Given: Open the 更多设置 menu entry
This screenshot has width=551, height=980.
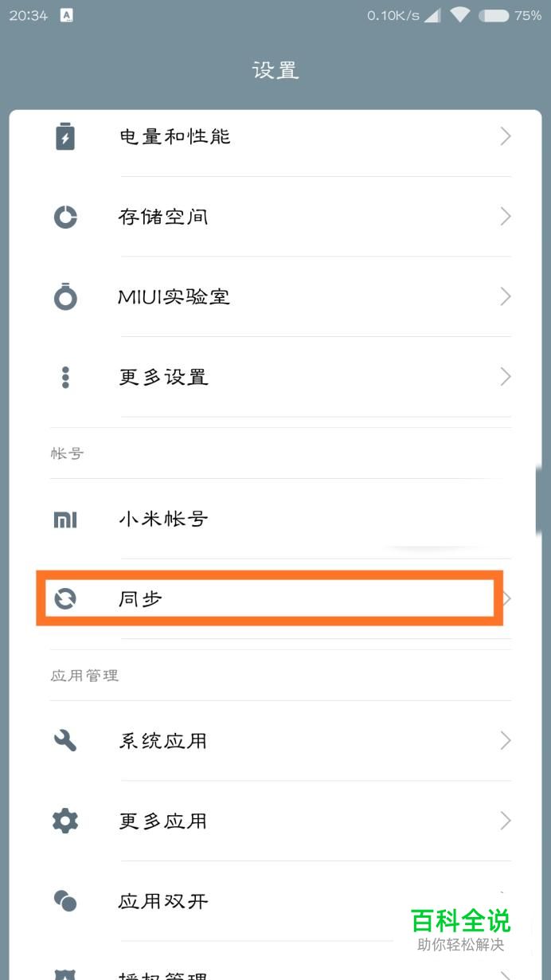Looking at the screenshot, I should (163, 377).
